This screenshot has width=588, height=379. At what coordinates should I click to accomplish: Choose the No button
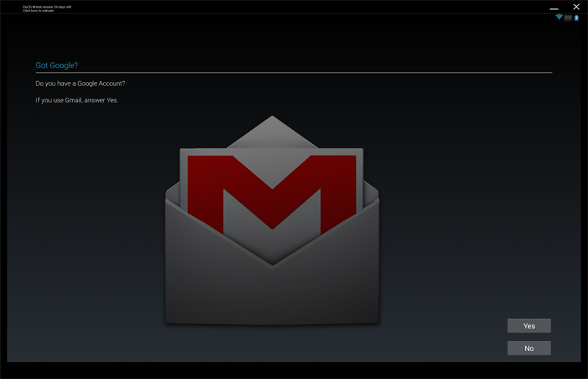[529, 348]
